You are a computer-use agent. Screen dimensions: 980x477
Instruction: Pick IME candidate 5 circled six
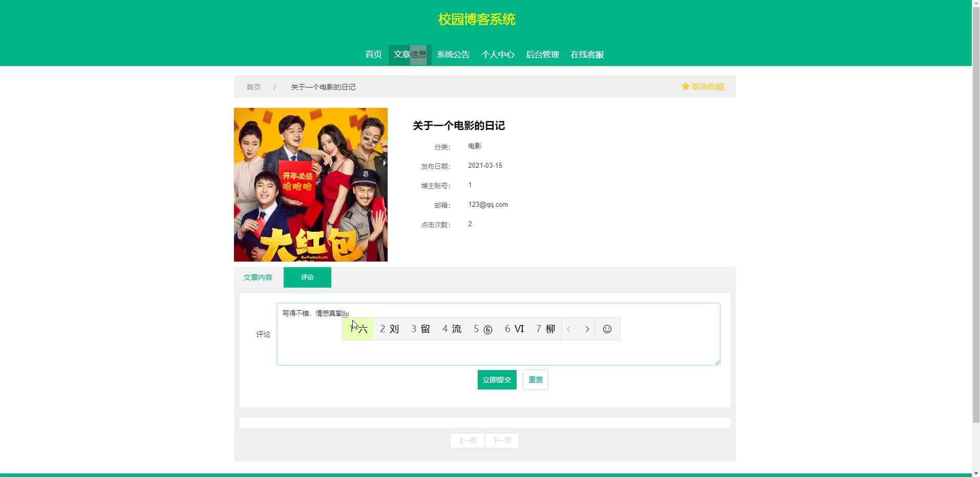coord(483,329)
